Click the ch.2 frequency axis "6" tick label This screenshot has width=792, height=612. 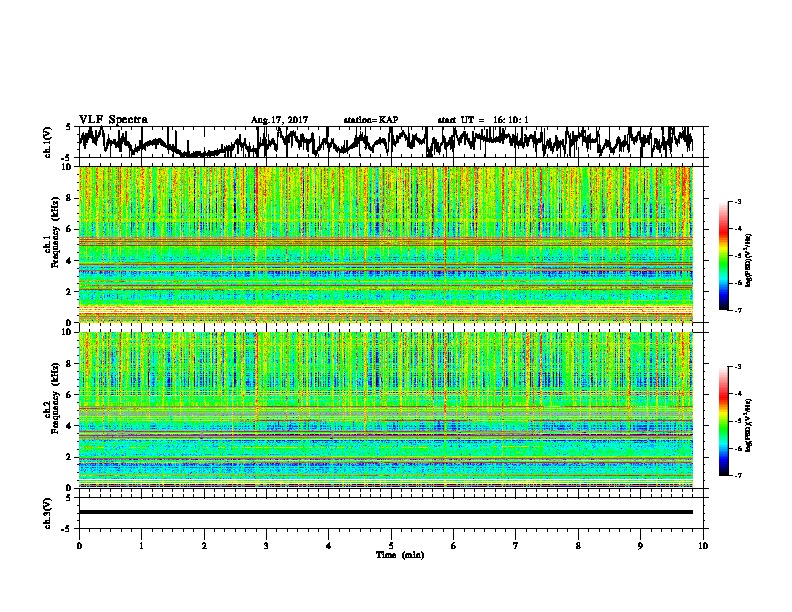point(70,394)
